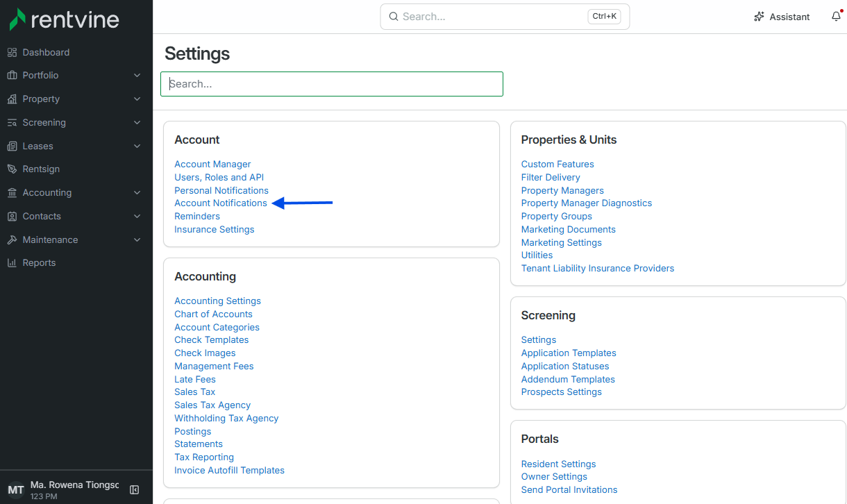Click the Reports chart icon

click(12, 262)
